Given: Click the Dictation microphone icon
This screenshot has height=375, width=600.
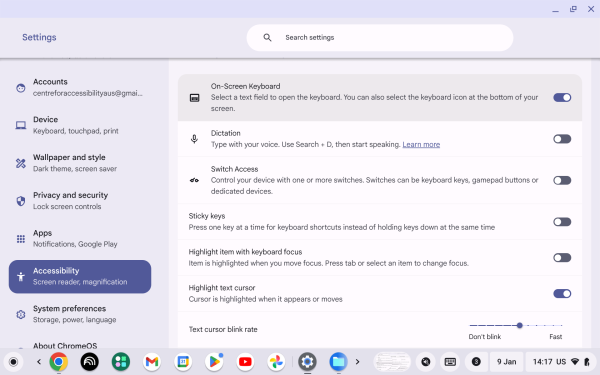Looking at the screenshot, I should [194, 139].
